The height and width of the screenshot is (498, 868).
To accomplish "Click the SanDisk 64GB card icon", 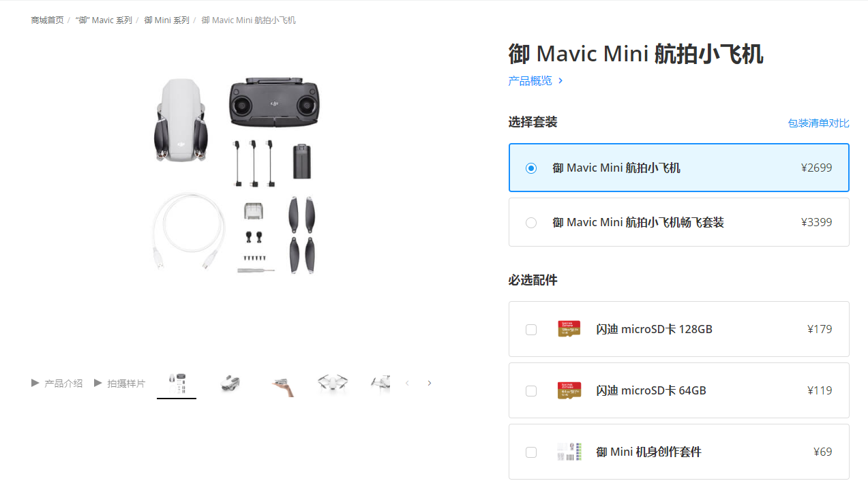I will click(569, 390).
